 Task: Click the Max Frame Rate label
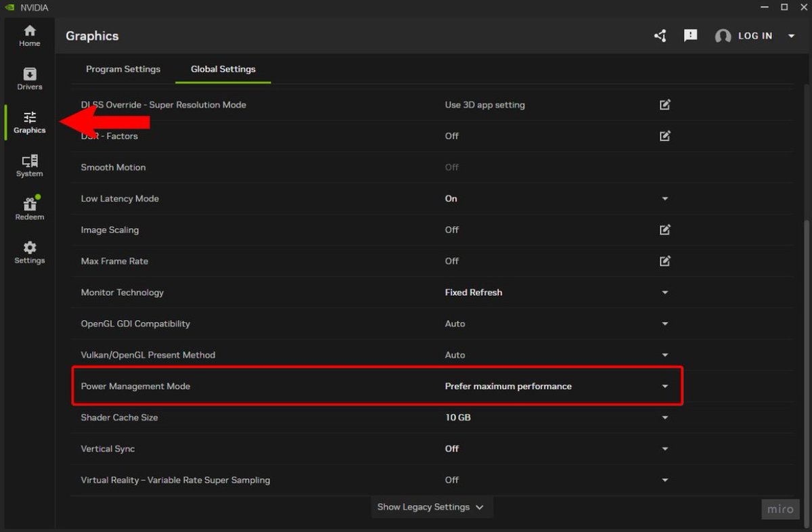click(114, 261)
